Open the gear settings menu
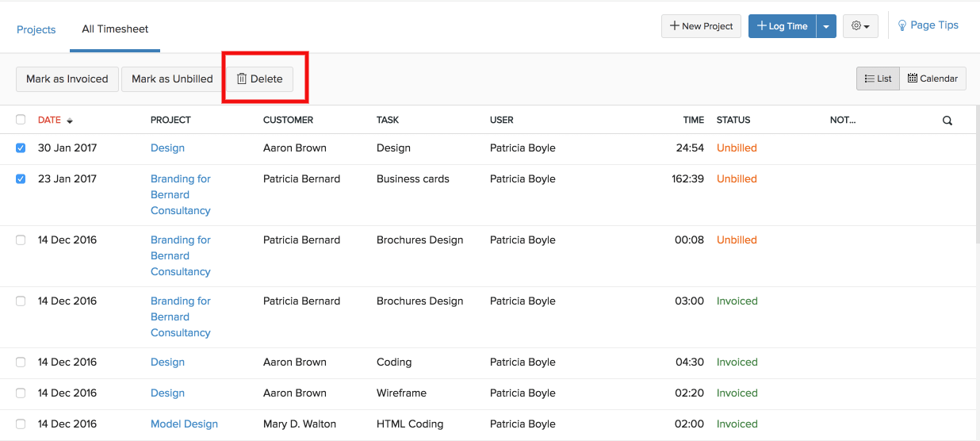The image size is (980, 441). point(860,26)
